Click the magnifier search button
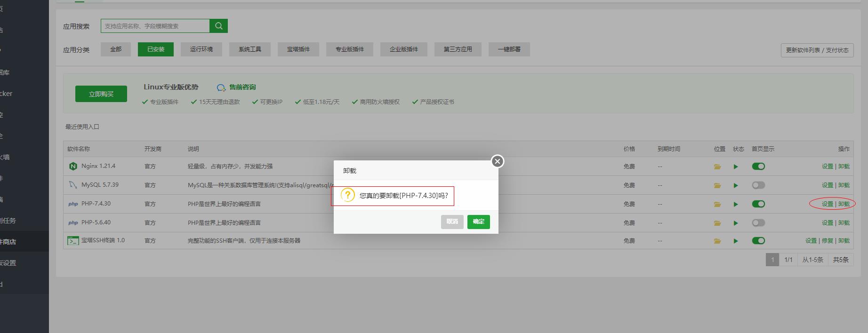The height and width of the screenshot is (333, 868). click(x=218, y=26)
